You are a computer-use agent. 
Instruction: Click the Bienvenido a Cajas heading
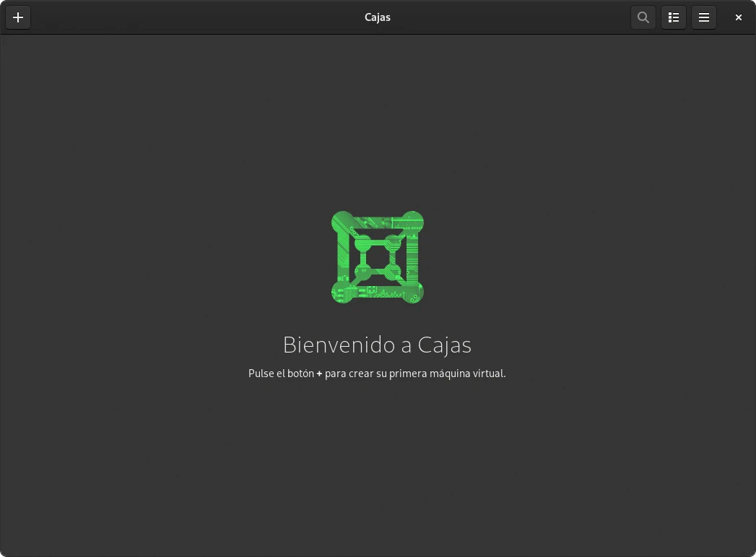click(377, 345)
